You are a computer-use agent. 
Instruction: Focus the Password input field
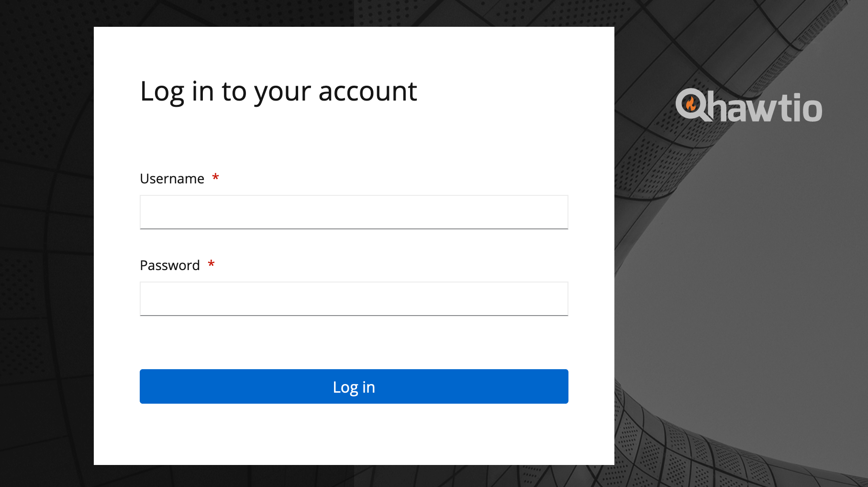pos(354,299)
